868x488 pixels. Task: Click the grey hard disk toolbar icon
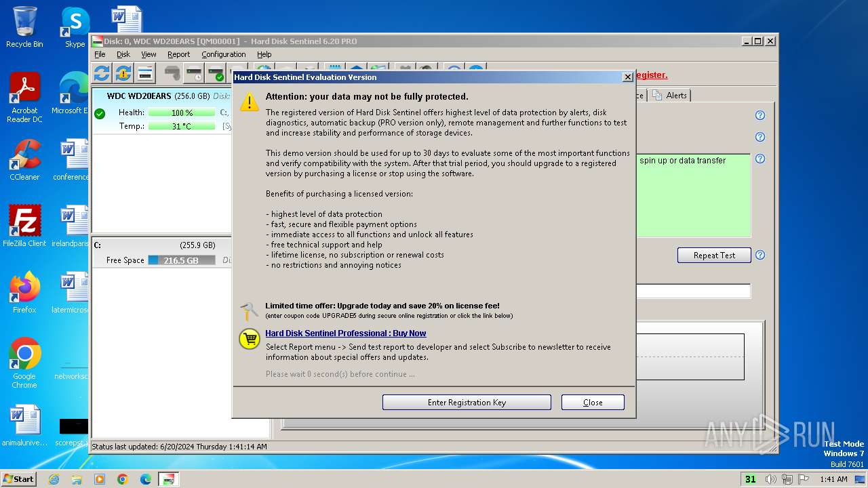point(173,73)
